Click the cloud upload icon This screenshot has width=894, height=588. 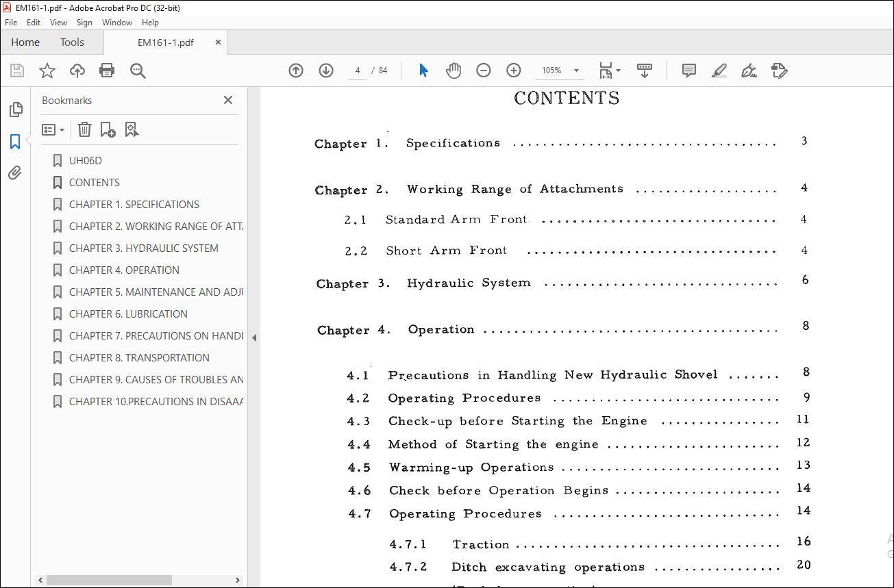coord(77,71)
